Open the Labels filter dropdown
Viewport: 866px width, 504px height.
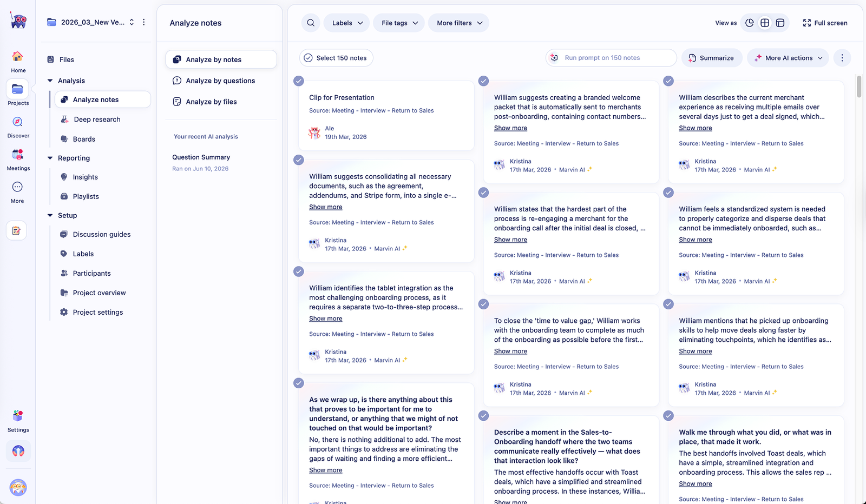coord(347,23)
